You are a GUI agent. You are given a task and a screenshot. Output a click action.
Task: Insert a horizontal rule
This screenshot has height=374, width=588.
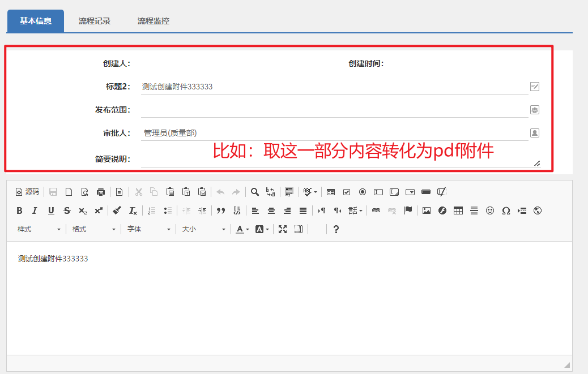tap(473, 210)
